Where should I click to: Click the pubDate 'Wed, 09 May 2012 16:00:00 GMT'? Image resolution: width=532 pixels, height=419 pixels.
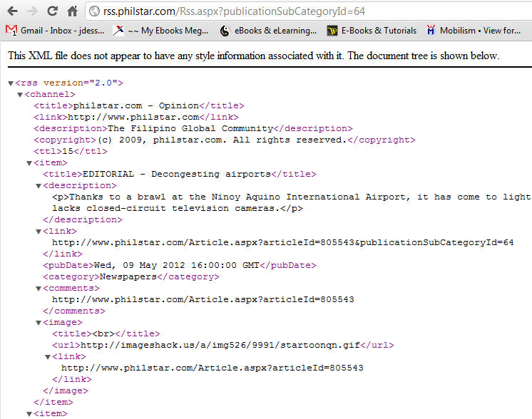(176, 265)
